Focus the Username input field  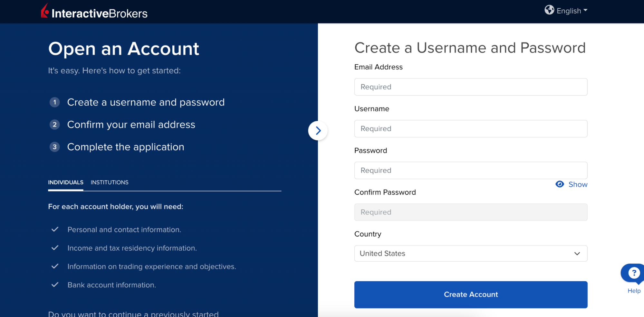[x=471, y=129]
